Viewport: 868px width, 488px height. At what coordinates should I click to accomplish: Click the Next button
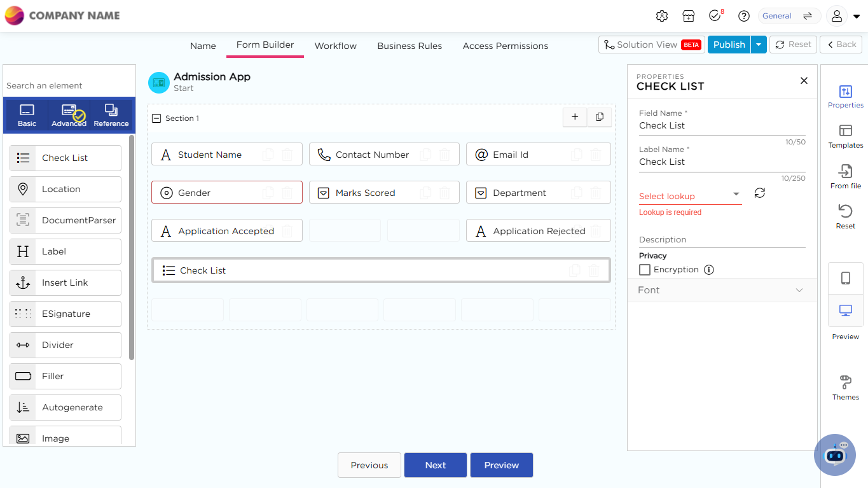pyautogui.click(x=436, y=465)
